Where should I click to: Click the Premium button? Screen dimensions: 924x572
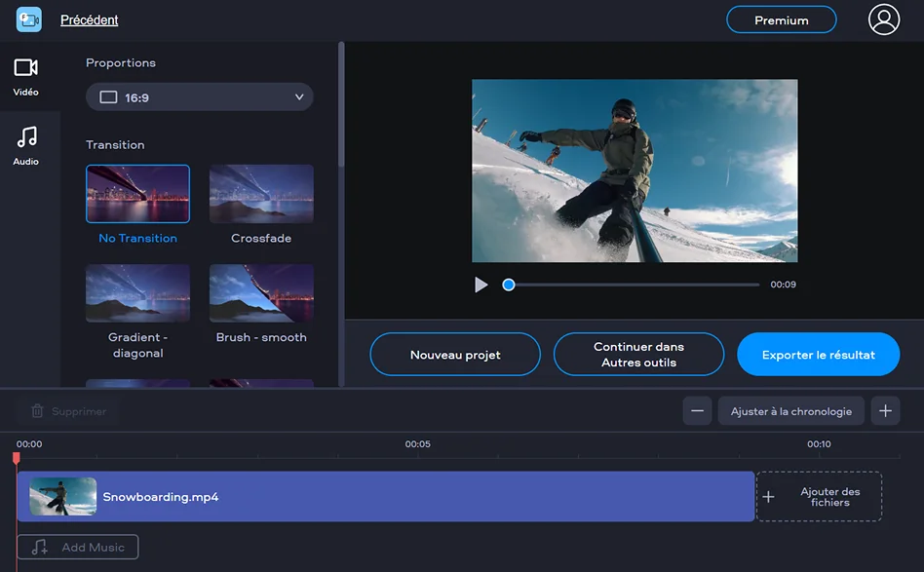point(781,20)
